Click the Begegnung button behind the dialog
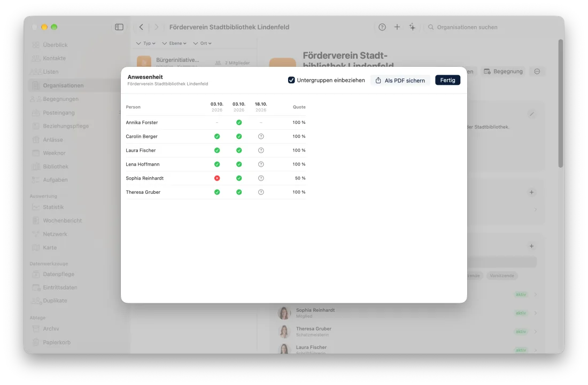The width and height of the screenshot is (588, 385). [x=503, y=72]
